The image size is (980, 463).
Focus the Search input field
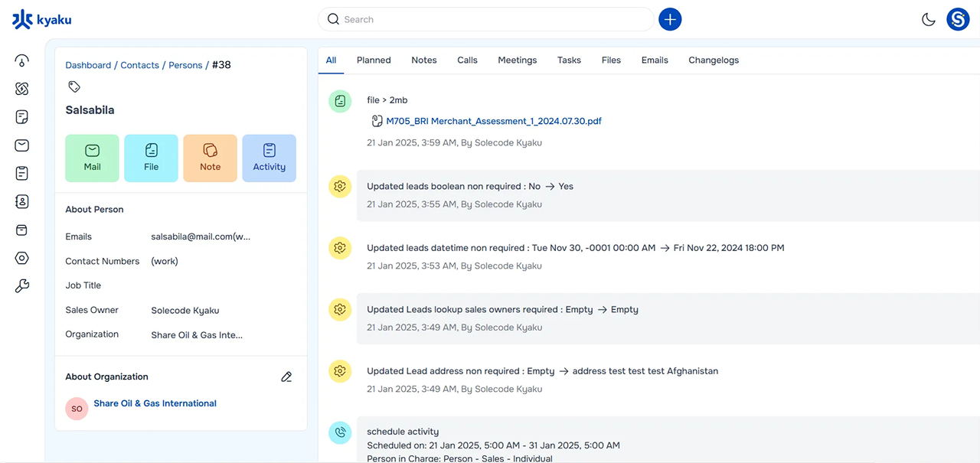tap(486, 19)
